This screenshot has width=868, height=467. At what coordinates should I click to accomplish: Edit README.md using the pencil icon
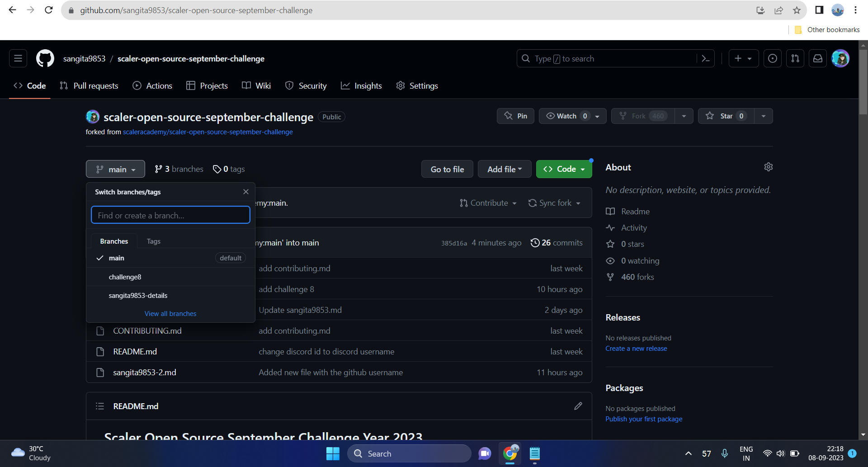pos(578,406)
